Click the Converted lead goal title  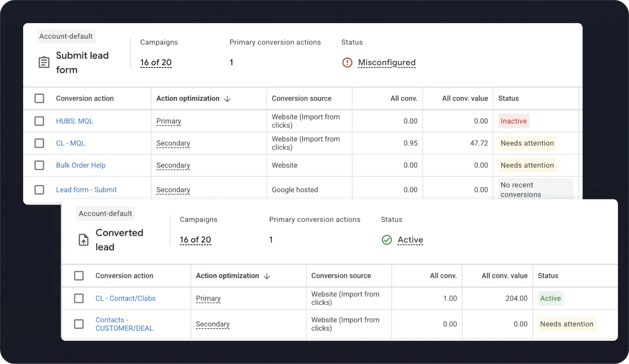119,240
